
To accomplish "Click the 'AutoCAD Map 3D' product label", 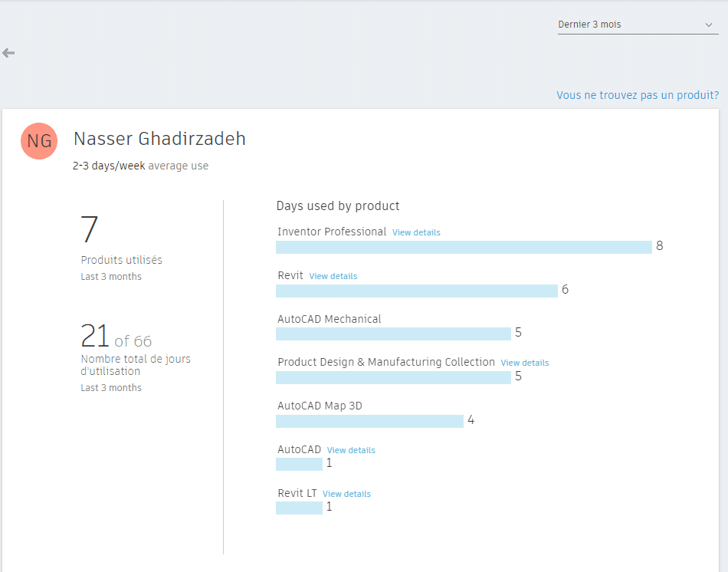I will tap(320, 406).
